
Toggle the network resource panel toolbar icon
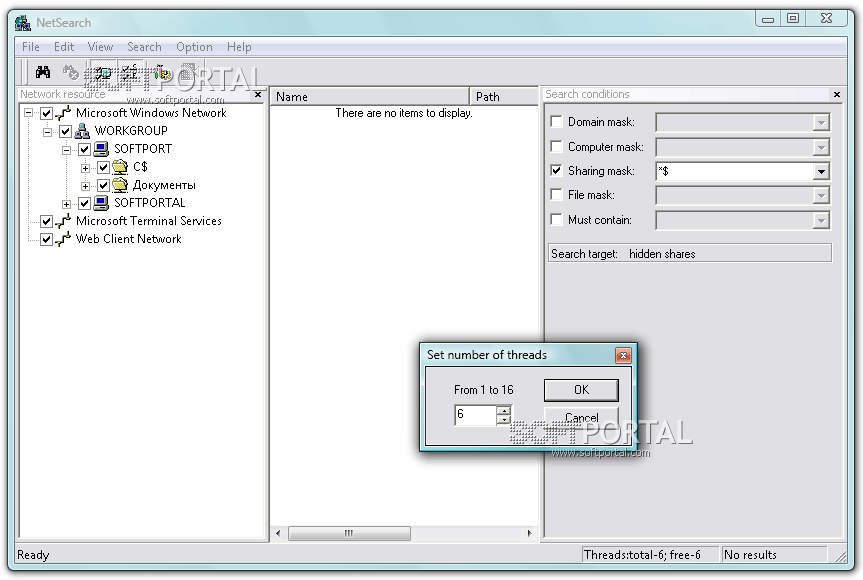pos(103,72)
